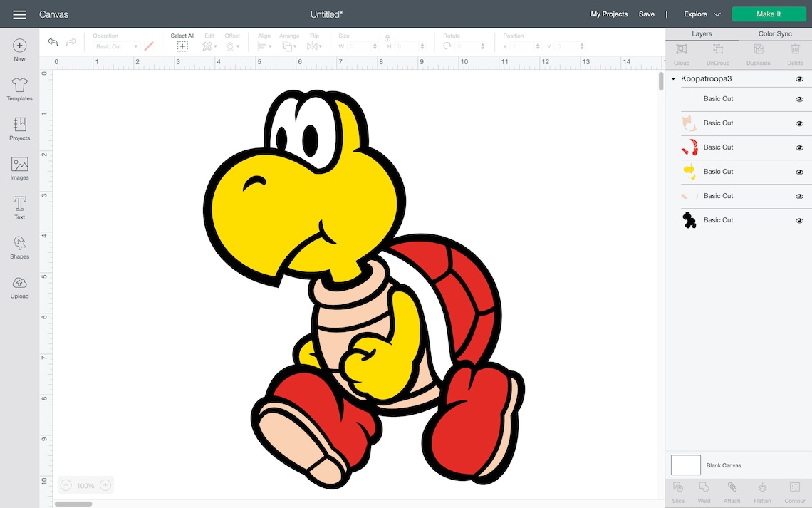Open the hamburger menu
This screenshot has width=812, height=508.
(19, 14)
